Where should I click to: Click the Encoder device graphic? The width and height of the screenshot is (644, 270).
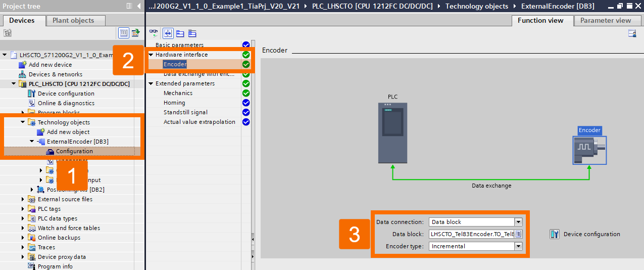(x=589, y=150)
